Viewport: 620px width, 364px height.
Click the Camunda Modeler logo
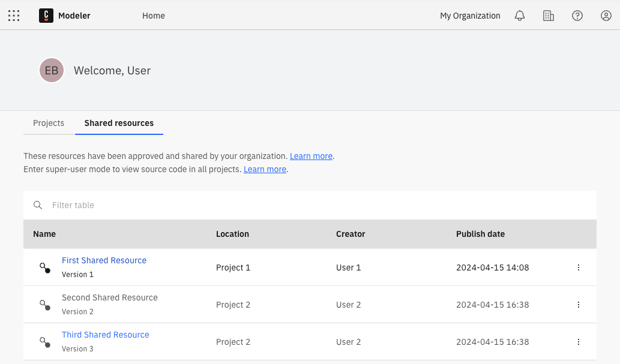(x=47, y=16)
